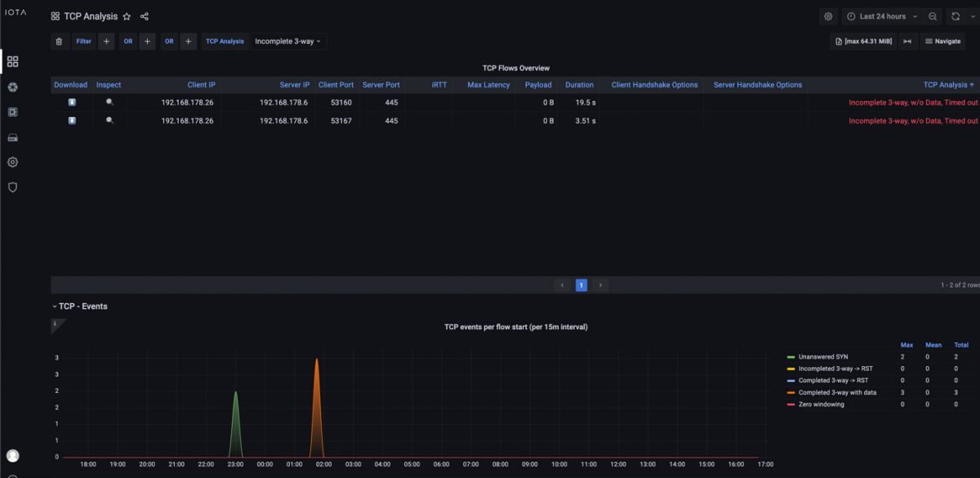The height and width of the screenshot is (478, 980).
Task: Toggle Completed 3-way with data series
Action: coord(837,392)
